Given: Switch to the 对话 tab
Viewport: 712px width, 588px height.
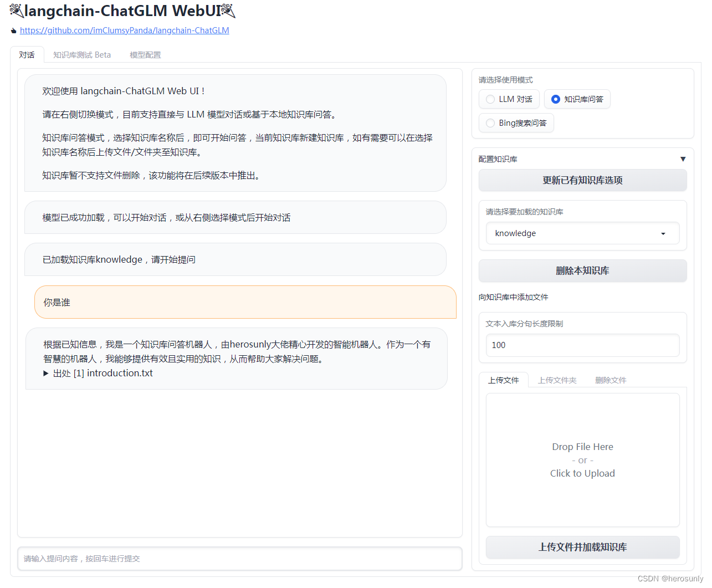Looking at the screenshot, I should pyautogui.click(x=27, y=55).
